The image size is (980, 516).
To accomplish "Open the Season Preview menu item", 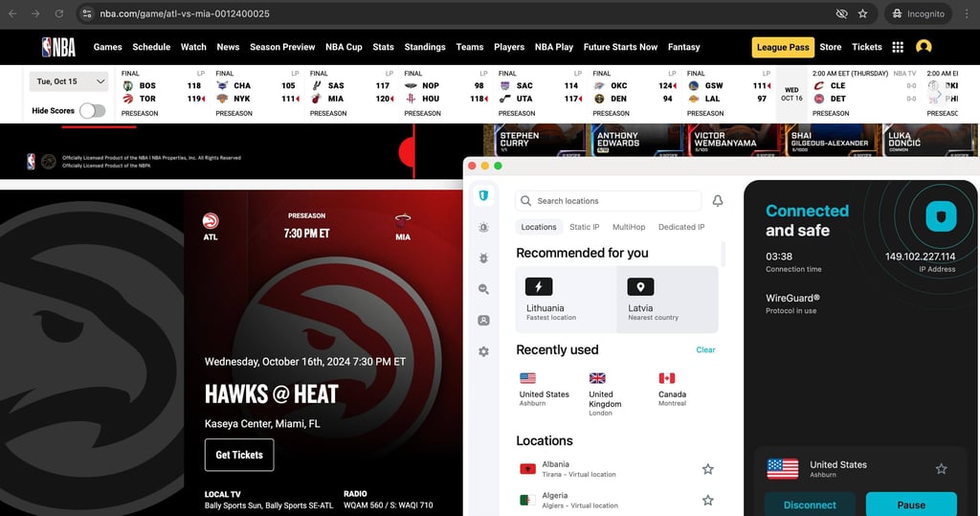I will point(282,47).
